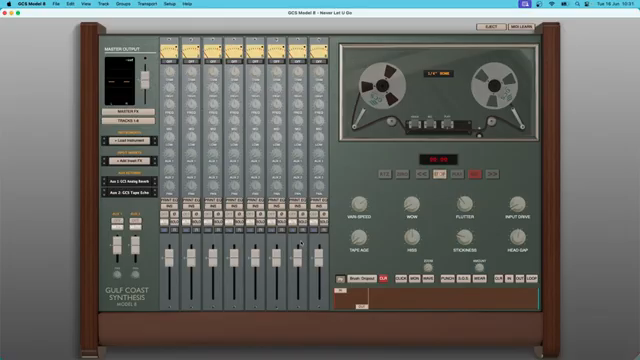Click the red tape counter display
640x360 pixels.
[x=438, y=160]
